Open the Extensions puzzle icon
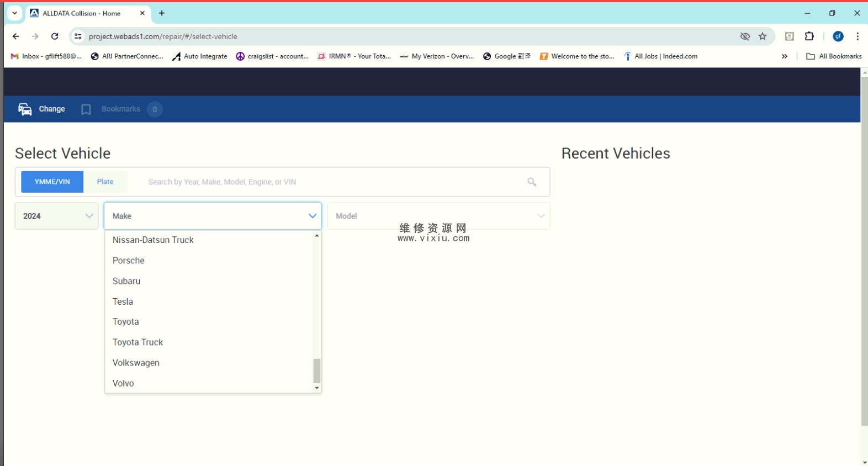Image resolution: width=868 pixels, height=466 pixels. (809, 36)
